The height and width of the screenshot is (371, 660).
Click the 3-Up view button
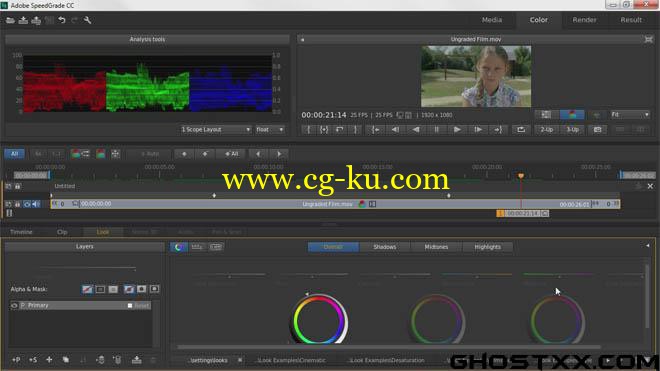pos(572,130)
